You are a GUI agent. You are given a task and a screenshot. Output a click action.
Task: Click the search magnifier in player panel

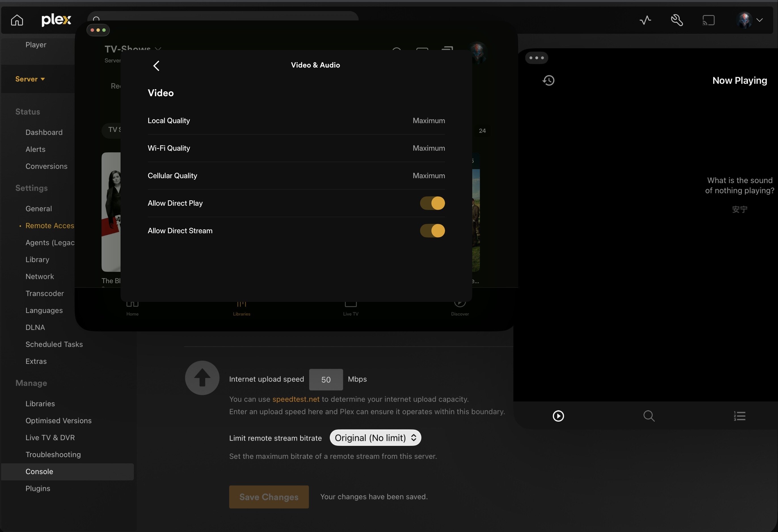point(649,416)
